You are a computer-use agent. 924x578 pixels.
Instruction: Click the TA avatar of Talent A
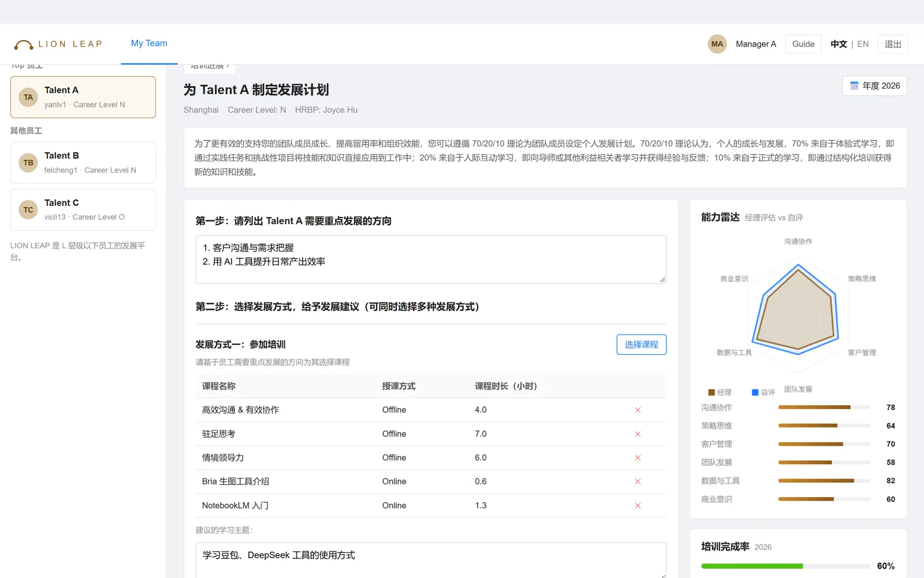click(x=28, y=97)
